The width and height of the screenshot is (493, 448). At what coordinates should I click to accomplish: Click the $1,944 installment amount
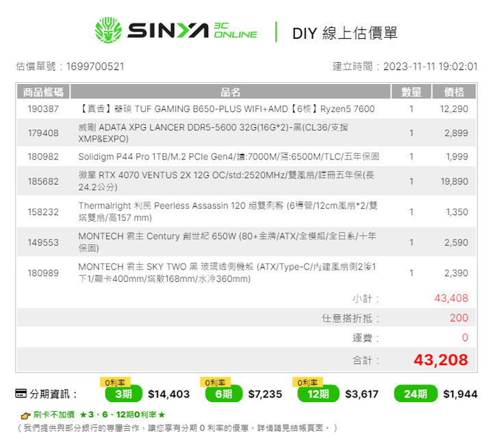[x=460, y=394]
